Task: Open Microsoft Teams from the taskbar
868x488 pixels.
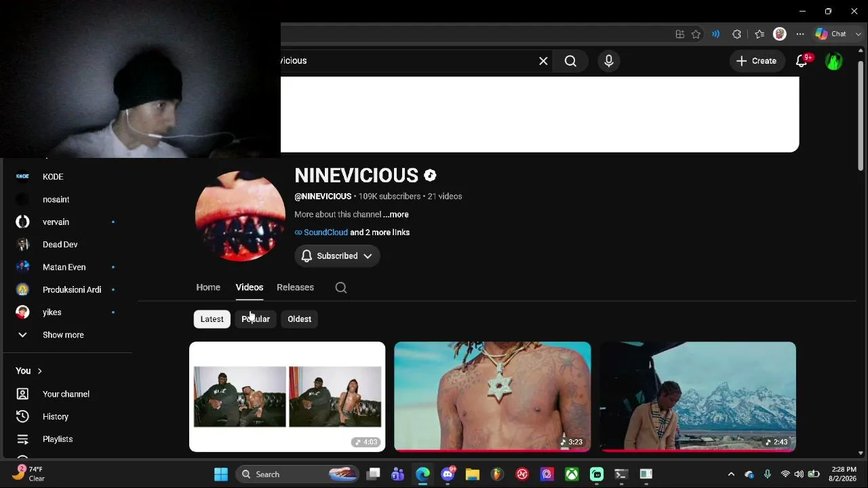Action: [397, 474]
